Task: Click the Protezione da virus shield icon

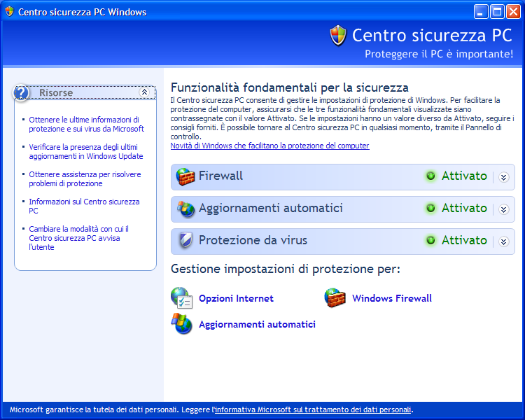Action: tap(185, 241)
